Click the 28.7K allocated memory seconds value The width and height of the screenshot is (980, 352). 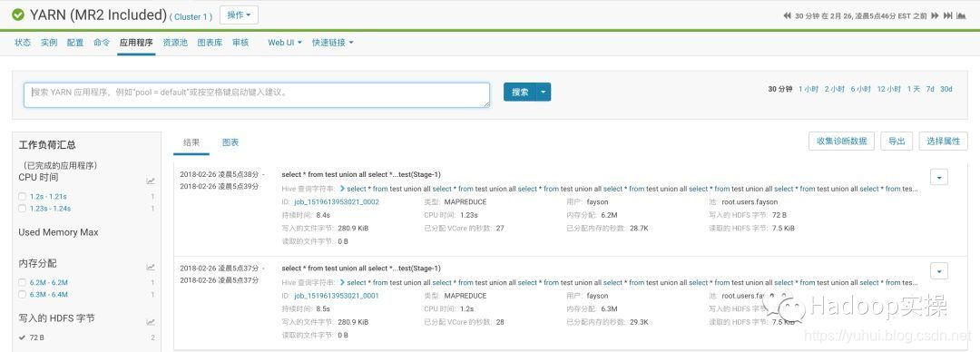[640, 229]
